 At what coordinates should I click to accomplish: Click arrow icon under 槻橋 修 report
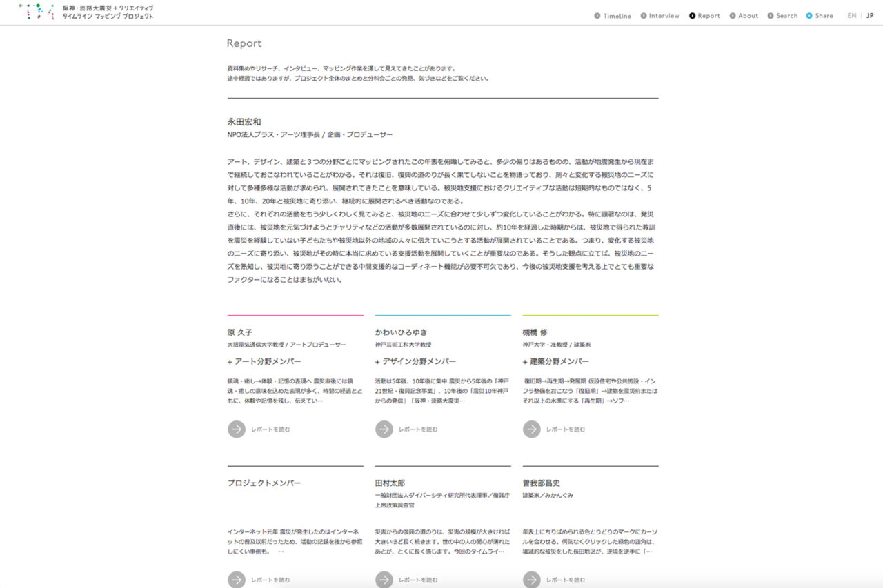532,429
